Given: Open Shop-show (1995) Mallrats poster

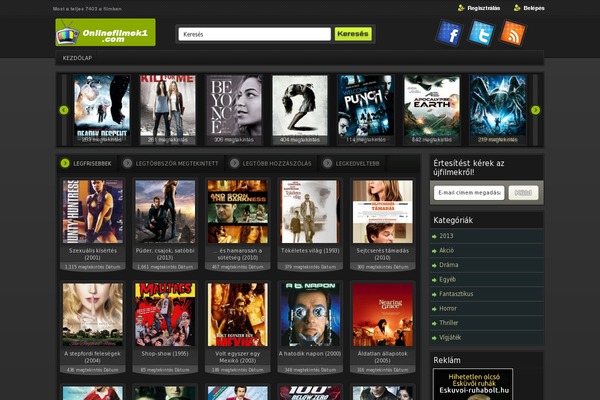Looking at the screenshot, I should 165,315.
